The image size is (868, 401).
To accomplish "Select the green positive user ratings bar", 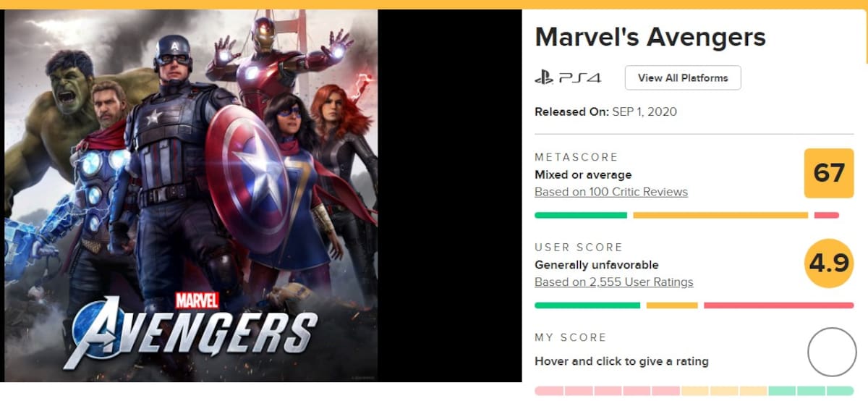I will point(587,305).
